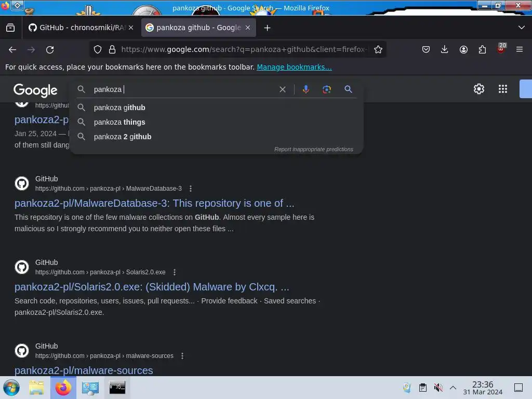Screen dimensions: 532x399
Task: Open the tracking protection shield icon
Action: pos(98,49)
